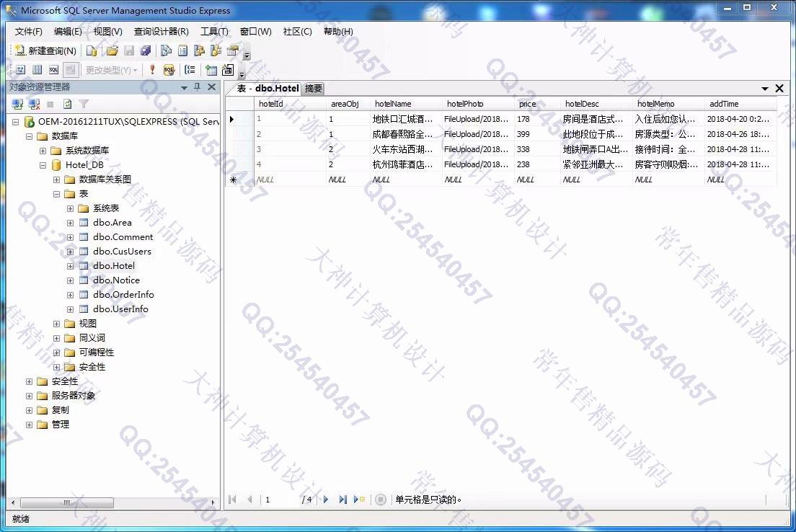Collapse the Hotel_DB database node

(43, 165)
